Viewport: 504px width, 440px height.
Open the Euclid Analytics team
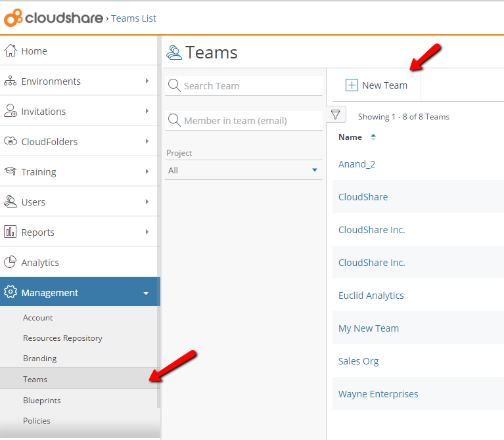click(x=371, y=295)
